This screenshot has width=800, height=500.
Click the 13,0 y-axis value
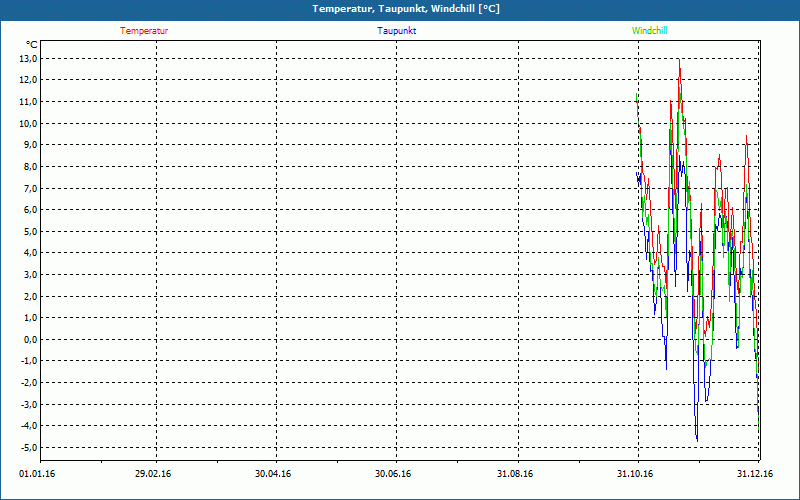click(29, 58)
